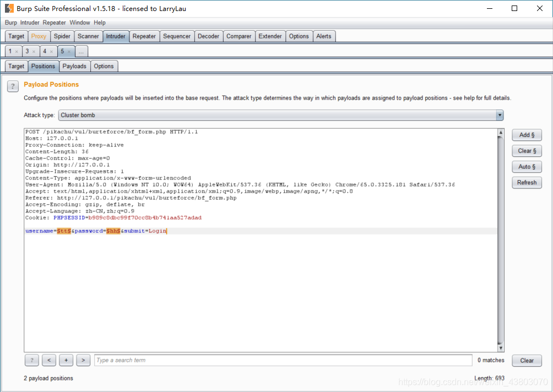Open the Payloads sub-tab
The width and height of the screenshot is (553, 392).
click(x=74, y=66)
